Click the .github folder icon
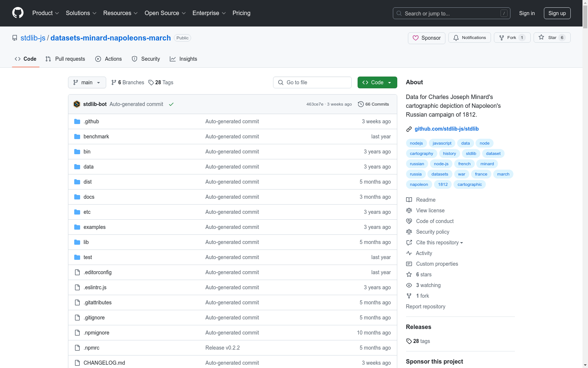The height and width of the screenshot is (368, 588). pos(77,121)
